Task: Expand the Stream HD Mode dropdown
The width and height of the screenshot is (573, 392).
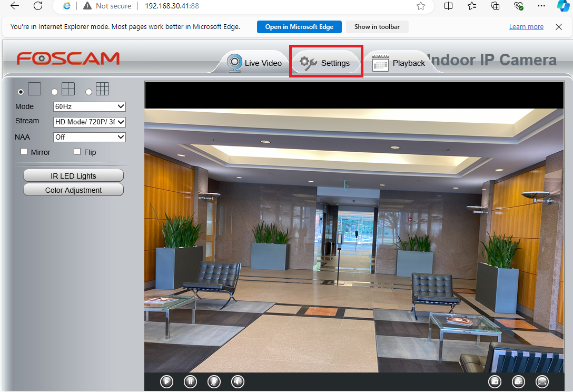Action: [90, 122]
